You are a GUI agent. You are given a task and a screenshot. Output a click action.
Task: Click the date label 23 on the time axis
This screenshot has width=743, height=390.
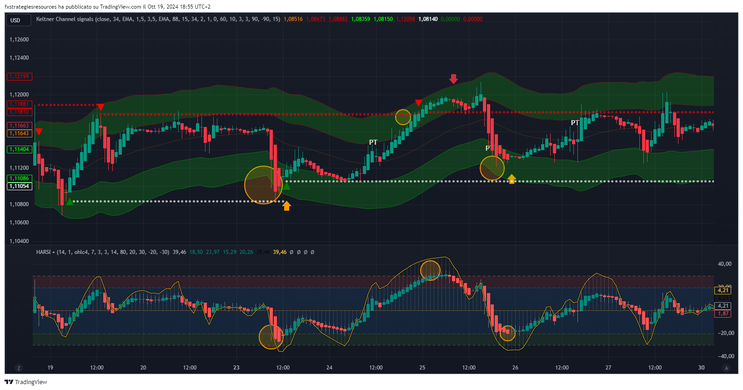236,367
